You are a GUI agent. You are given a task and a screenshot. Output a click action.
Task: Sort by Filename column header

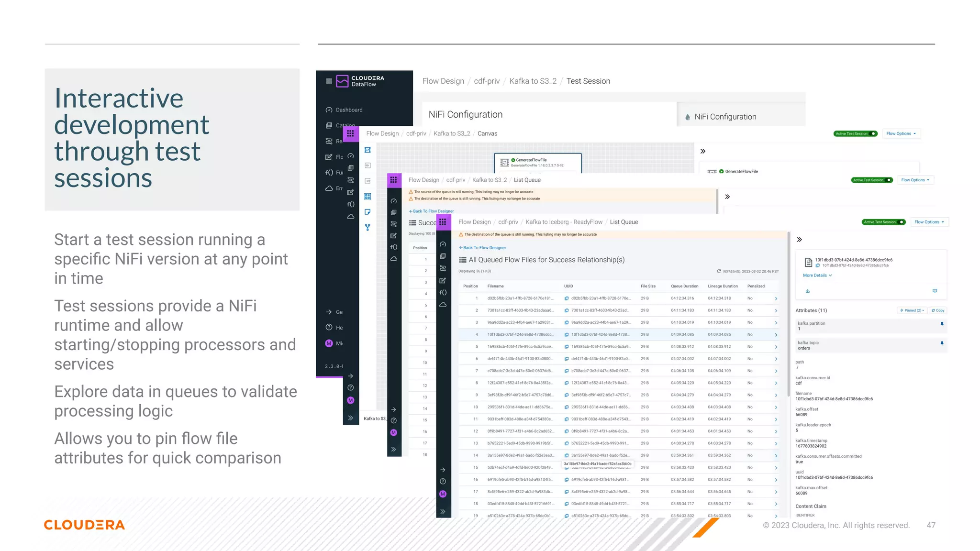(x=495, y=286)
